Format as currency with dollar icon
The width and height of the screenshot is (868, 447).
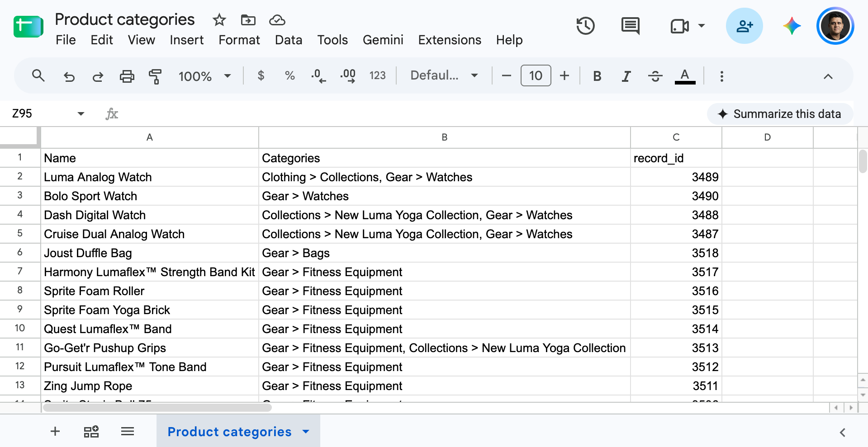pyautogui.click(x=261, y=76)
